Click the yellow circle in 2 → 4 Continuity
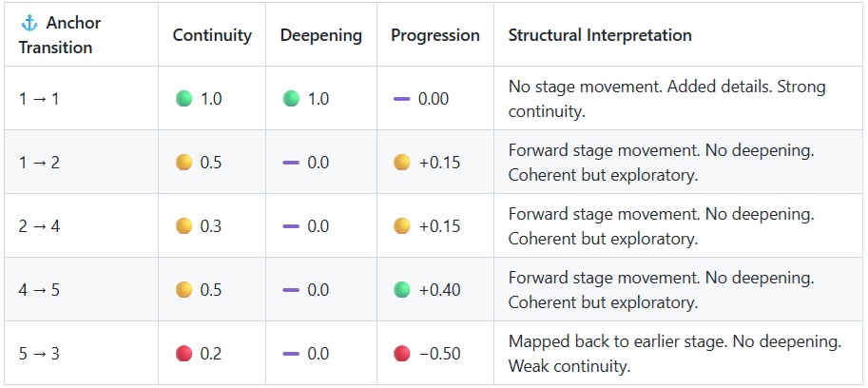This screenshot has width=868, height=388. tap(184, 226)
